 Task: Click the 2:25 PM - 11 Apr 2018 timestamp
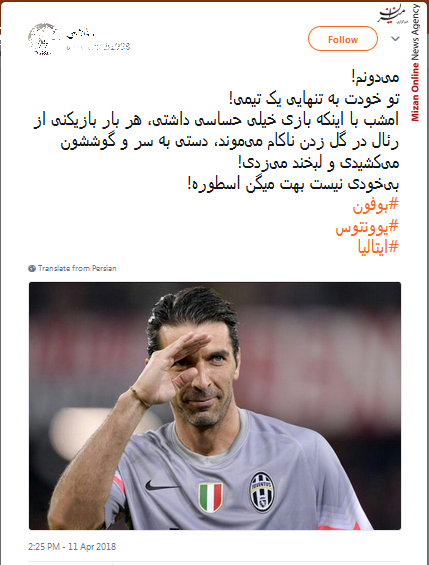pos(72,547)
